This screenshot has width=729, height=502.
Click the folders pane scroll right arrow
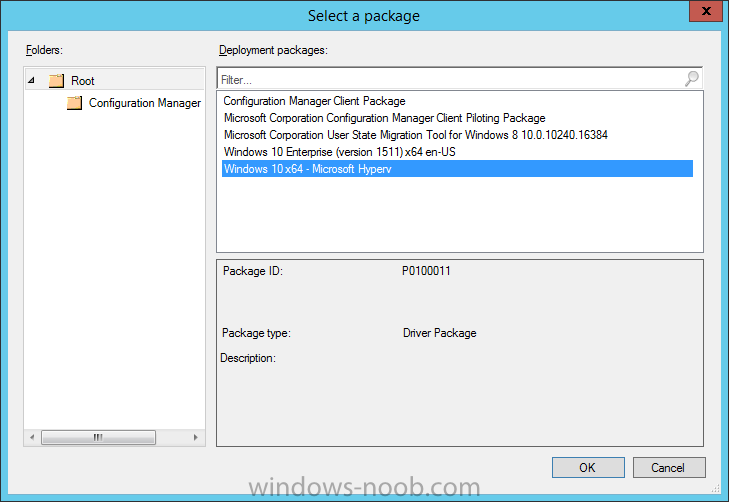tap(196, 437)
